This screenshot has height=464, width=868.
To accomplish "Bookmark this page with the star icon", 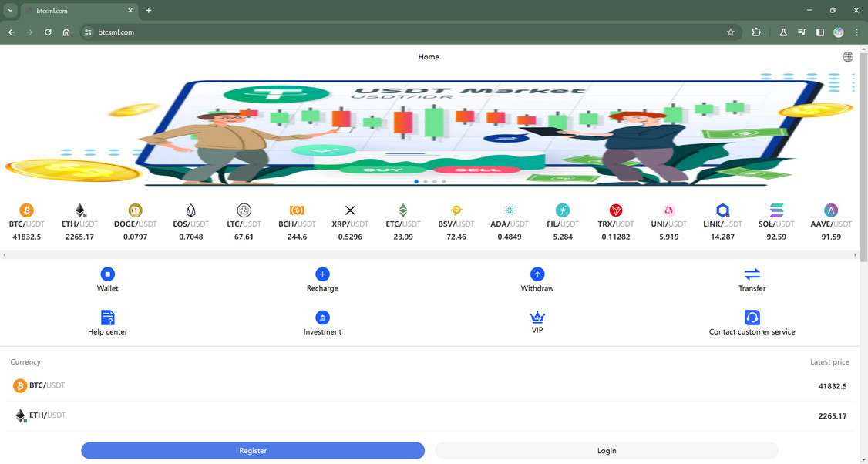I will point(731,32).
